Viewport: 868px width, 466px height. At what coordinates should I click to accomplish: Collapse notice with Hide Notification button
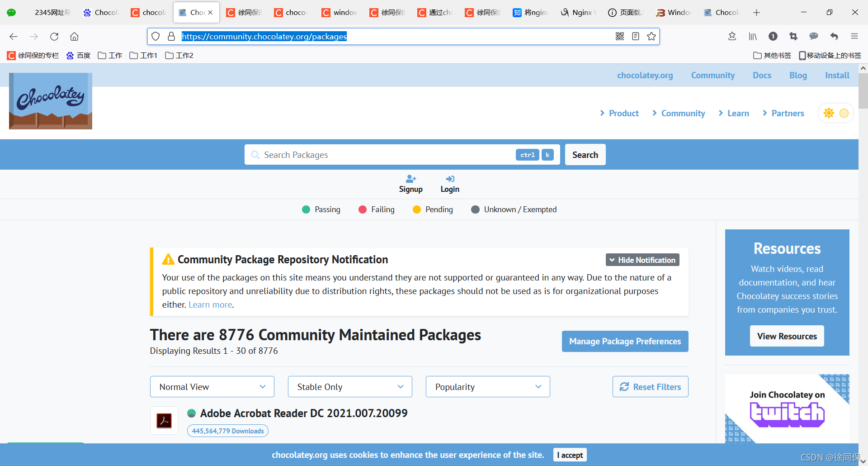(x=642, y=260)
